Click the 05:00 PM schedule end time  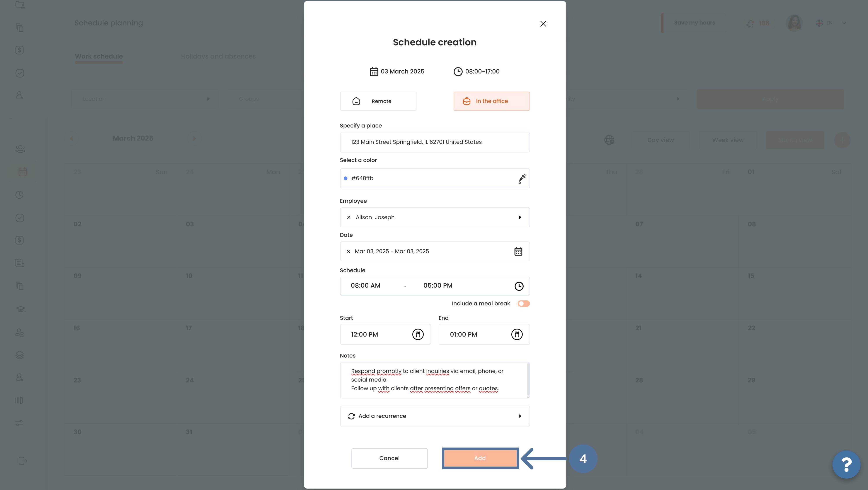(x=438, y=285)
